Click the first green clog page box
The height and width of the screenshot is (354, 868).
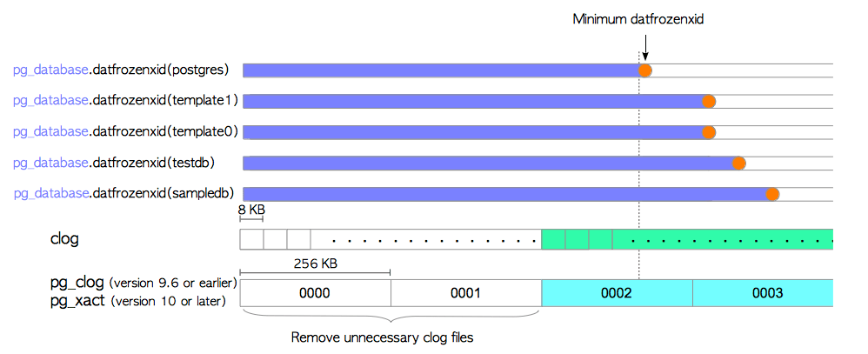[x=553, y=239]
